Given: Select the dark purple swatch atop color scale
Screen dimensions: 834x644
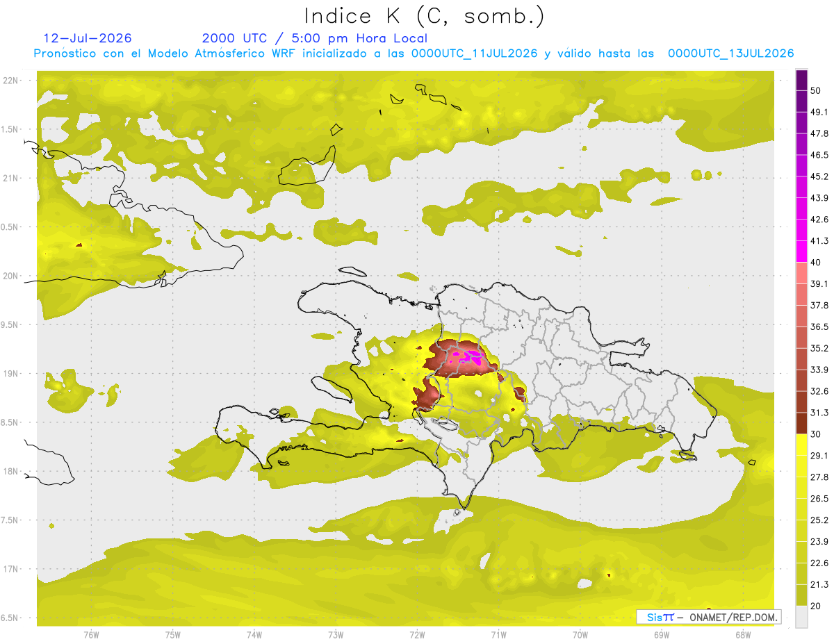Looking at the screenshot, I should pos(801,79).
